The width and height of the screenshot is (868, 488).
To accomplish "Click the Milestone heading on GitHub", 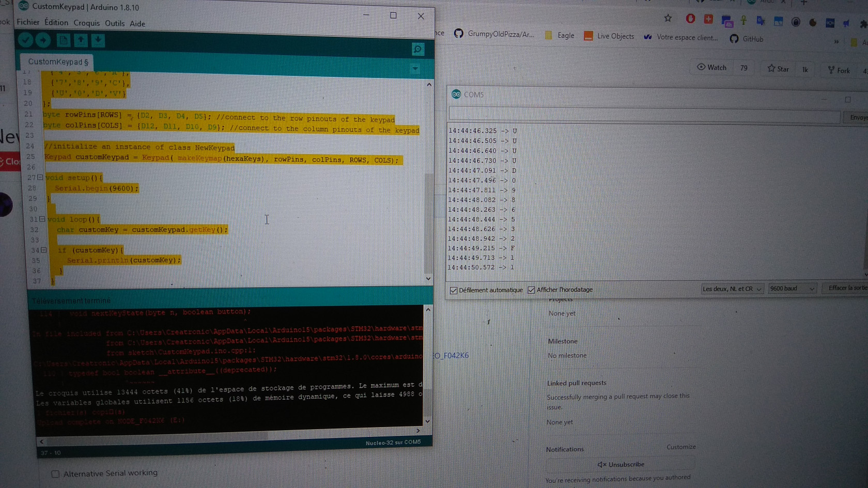I will (563, 341).
